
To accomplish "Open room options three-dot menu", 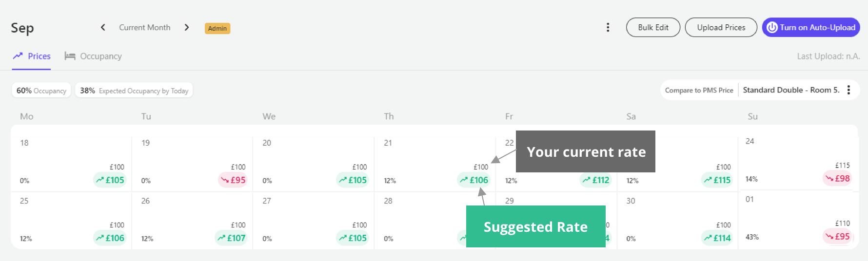I will pos(848,90).
